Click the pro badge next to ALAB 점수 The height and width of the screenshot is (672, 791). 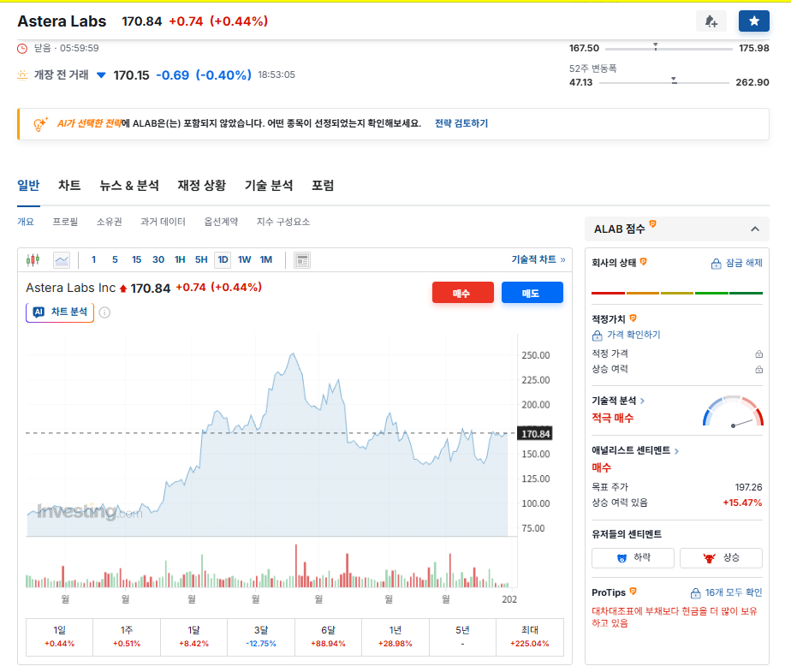pos(653,223)
